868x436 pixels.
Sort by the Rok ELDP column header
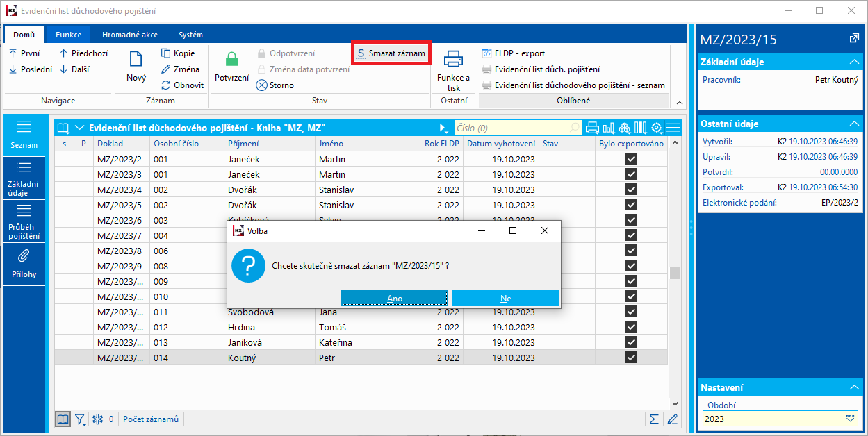pos(435,144)
